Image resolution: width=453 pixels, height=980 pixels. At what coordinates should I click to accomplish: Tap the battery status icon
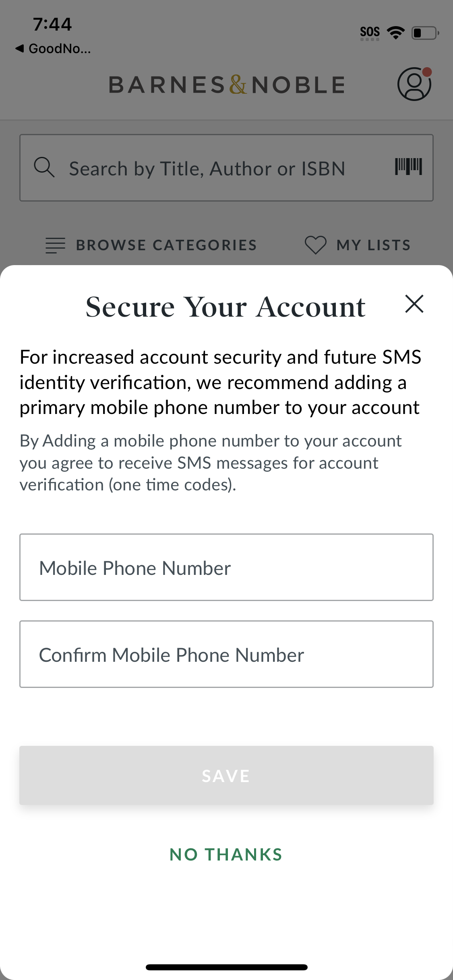point(425,33)
